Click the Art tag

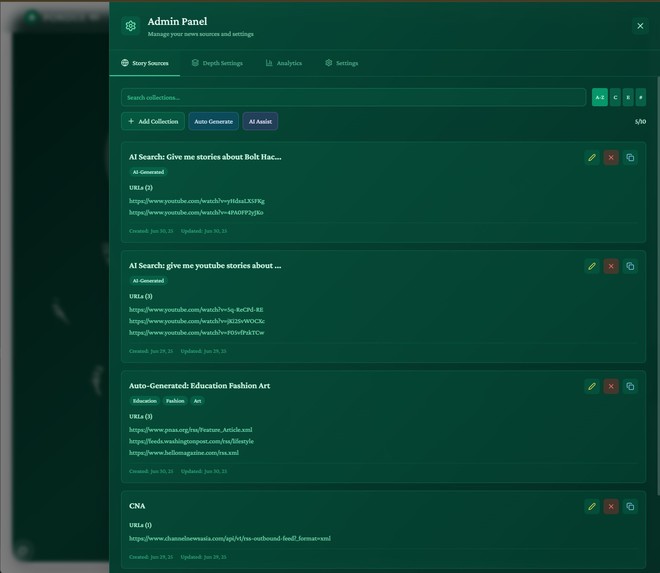tap(197, 401)
